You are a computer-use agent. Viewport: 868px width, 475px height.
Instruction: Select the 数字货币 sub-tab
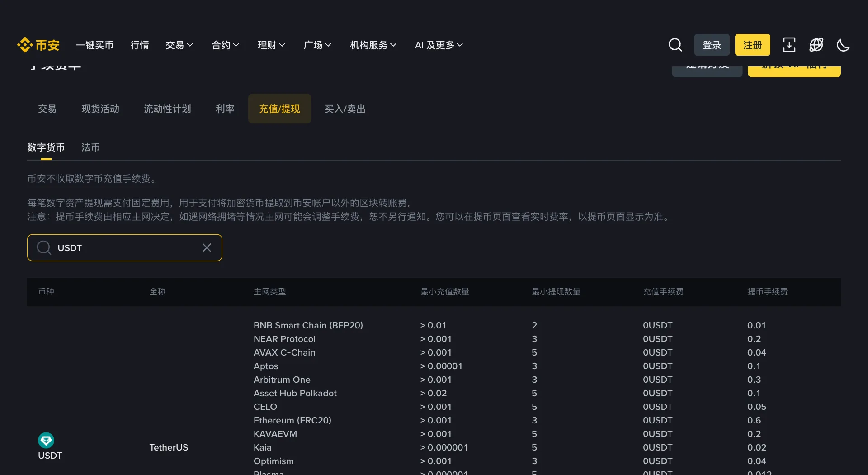(x=46, y=147)
